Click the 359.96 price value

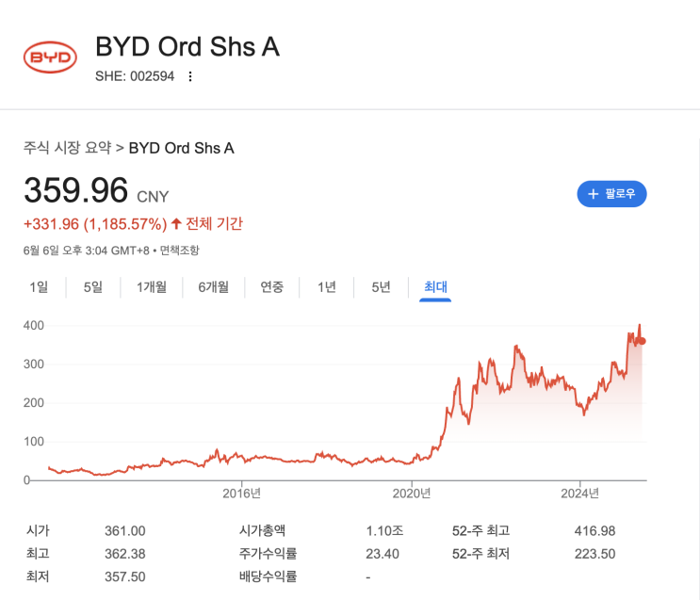[x=75, y=191]
